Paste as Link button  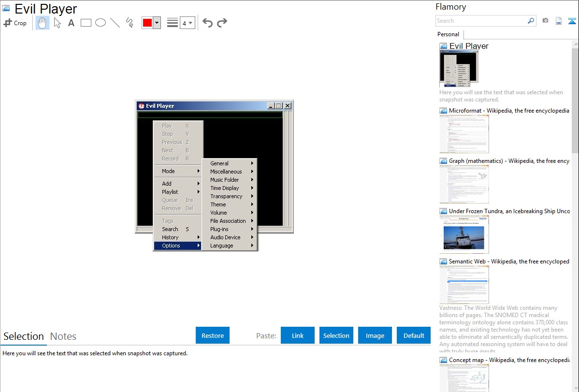[298, 335]
